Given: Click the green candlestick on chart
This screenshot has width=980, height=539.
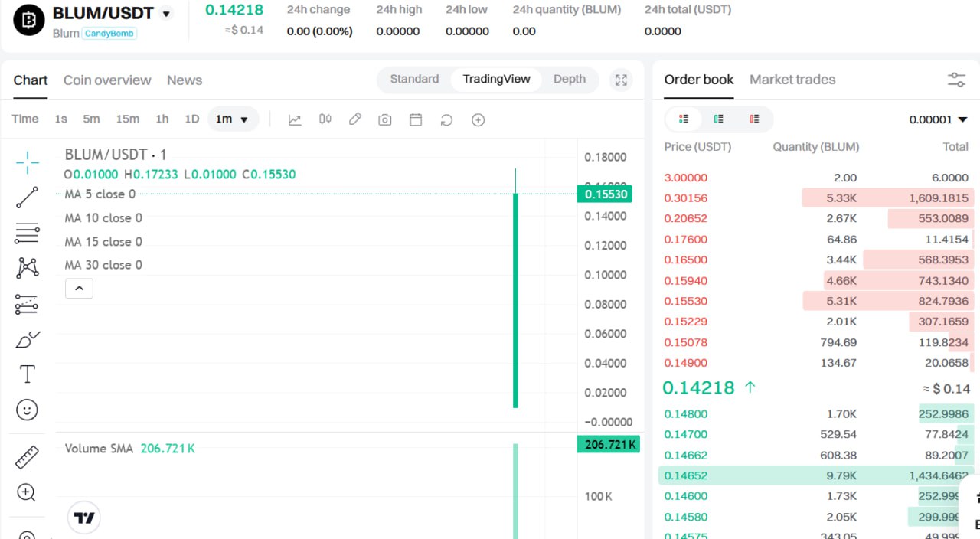Looking at the screenshot, I should click(x=515, y=300).
